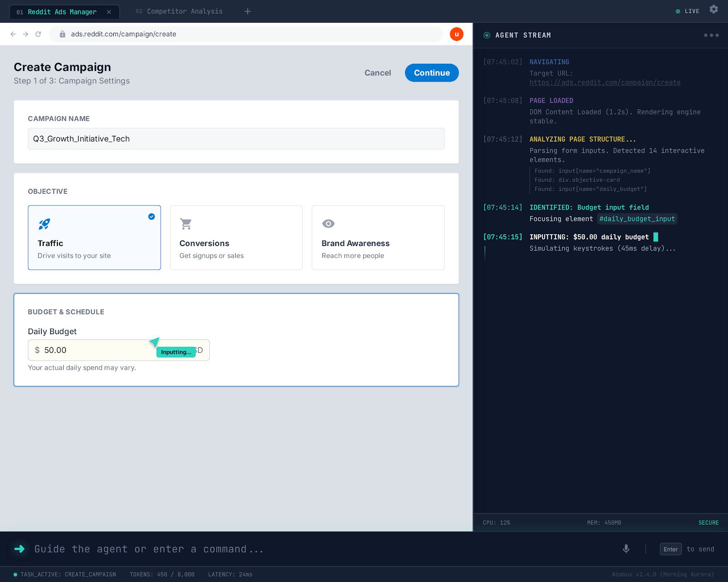Click the Nimbus v2.4.0 version label
This screenshot has width=728, height=582.
point(663,574)
